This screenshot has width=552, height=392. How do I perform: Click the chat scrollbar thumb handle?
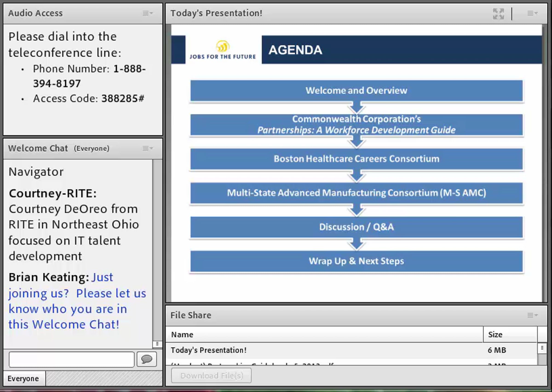click(157, 344)
